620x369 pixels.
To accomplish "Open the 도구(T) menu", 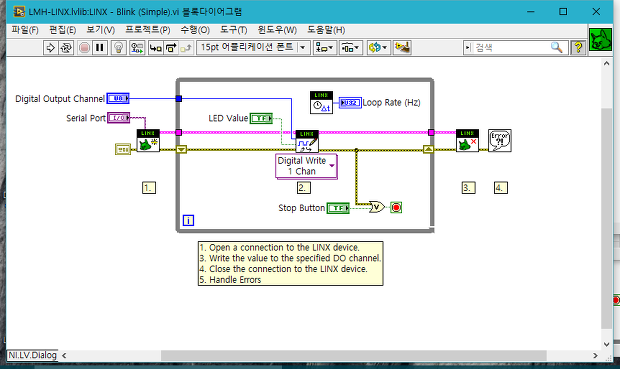I will [233, 30].
